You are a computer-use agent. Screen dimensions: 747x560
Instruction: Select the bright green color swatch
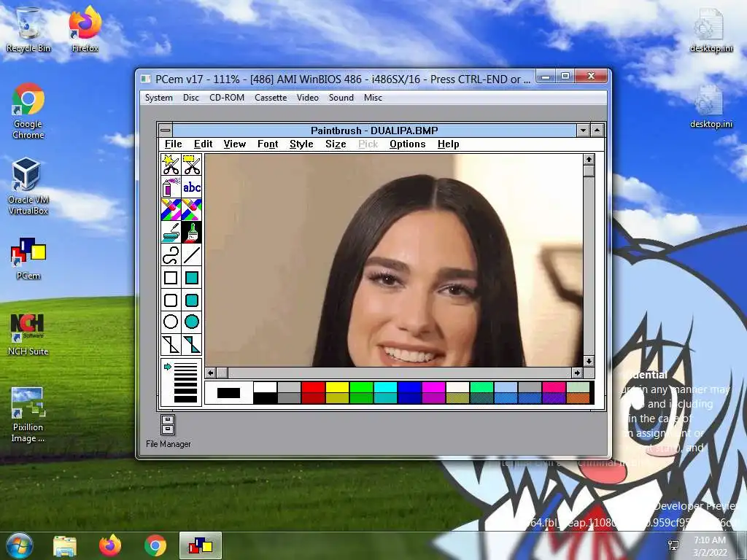(x=362, y=387)
